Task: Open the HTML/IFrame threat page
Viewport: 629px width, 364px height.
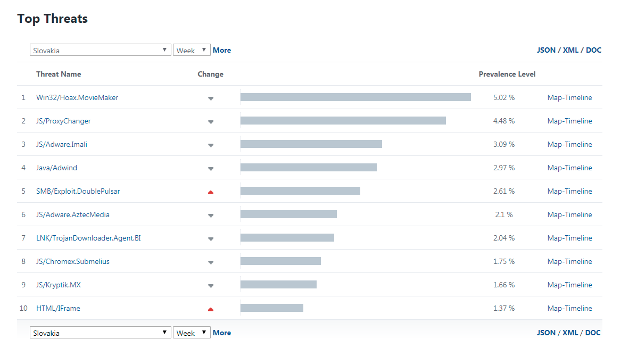Action: 58,308
